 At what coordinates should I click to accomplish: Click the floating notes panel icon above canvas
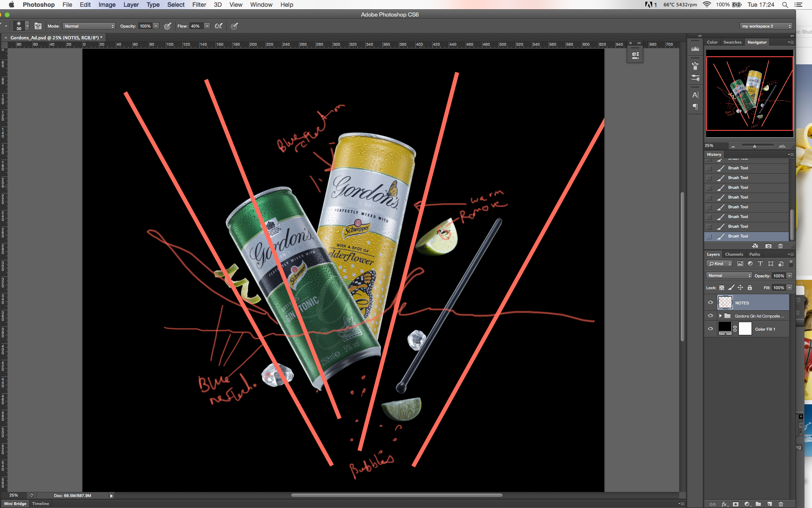click(635, 55)
